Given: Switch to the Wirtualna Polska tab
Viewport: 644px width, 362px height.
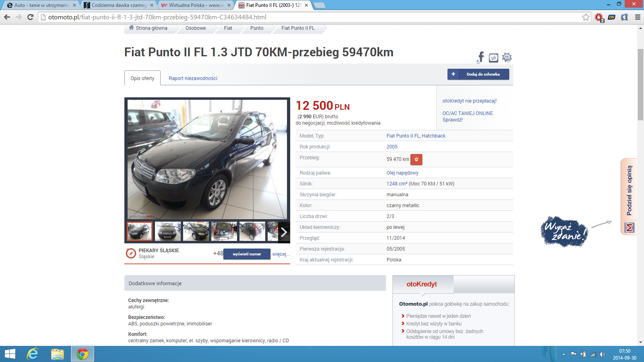Looking at the screenshot, I should (x=196, y=5).
